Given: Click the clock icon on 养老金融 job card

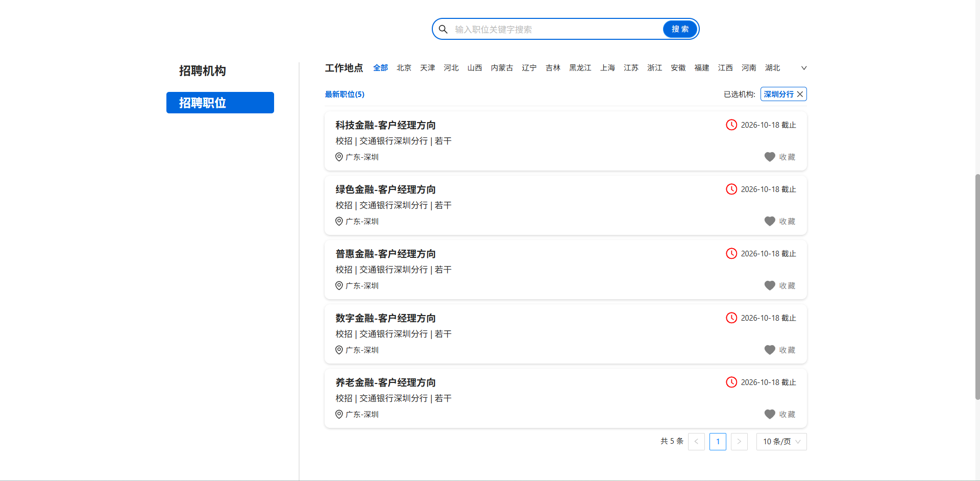Looking at the screenshot, I should (x=731, y=382).
